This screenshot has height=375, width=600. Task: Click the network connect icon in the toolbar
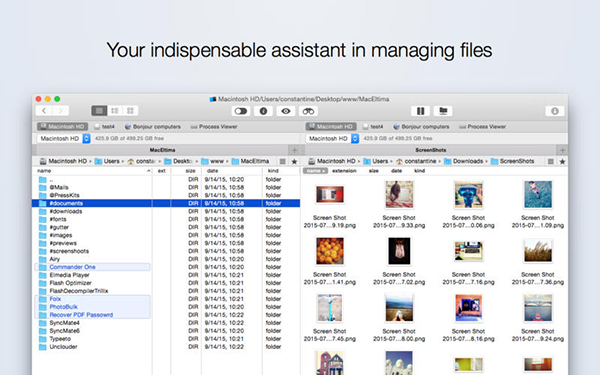click(443, 111)
